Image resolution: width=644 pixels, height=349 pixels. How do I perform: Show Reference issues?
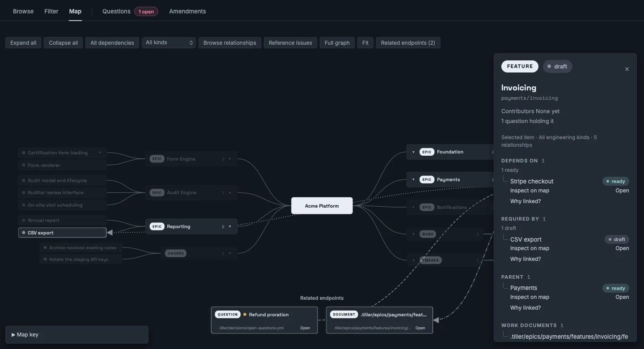point(290,43)
